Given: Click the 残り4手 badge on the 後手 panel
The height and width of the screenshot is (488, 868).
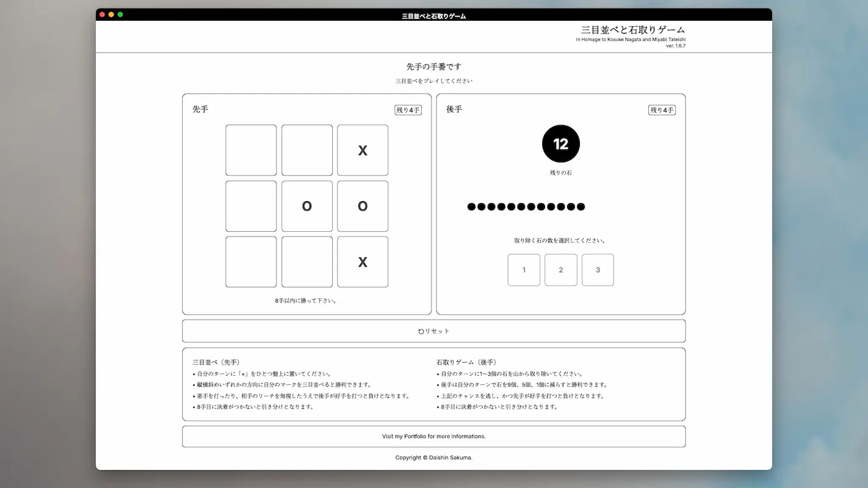Looking at the screenshot, I should pos(662,110).
